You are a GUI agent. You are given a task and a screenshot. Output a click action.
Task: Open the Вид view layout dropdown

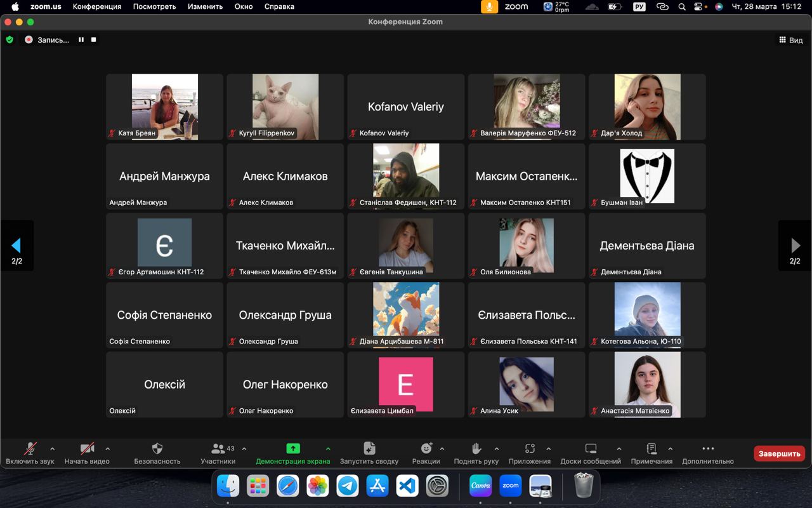pyautogui.click(x=790, y=40)
